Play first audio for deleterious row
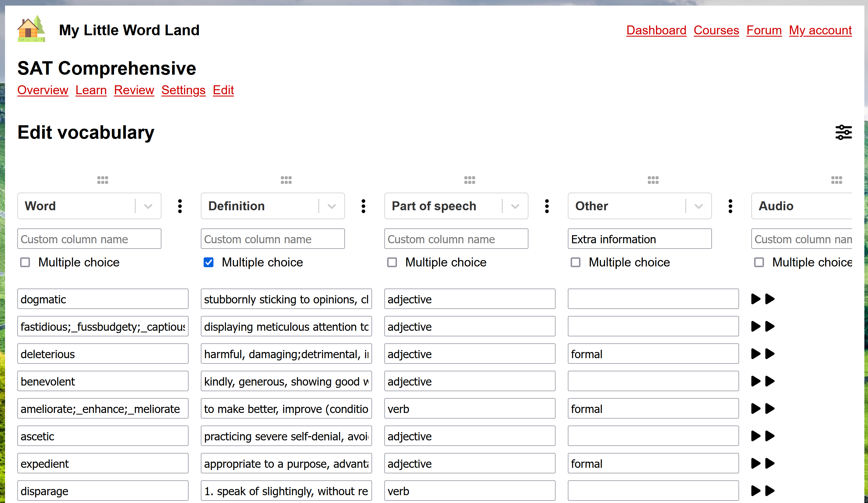This screenshot has width=868, height=503. click(756, 354)
